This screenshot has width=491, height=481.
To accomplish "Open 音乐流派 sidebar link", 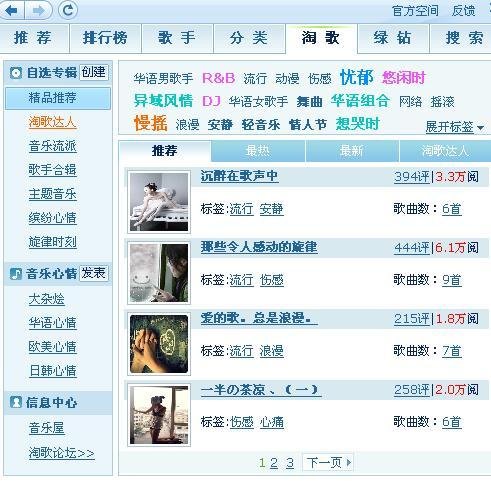I will [52, 146].
